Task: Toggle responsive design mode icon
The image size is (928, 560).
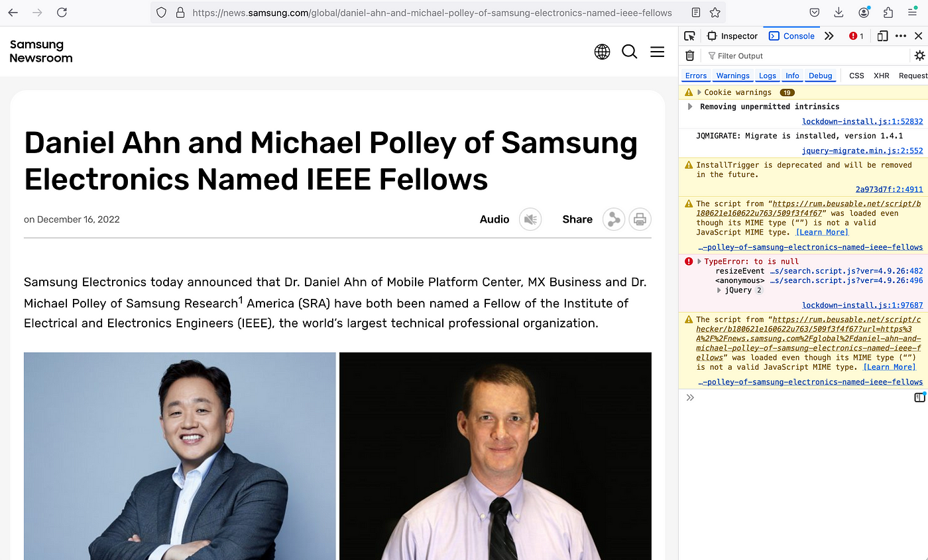Action: tap(882, 36)
